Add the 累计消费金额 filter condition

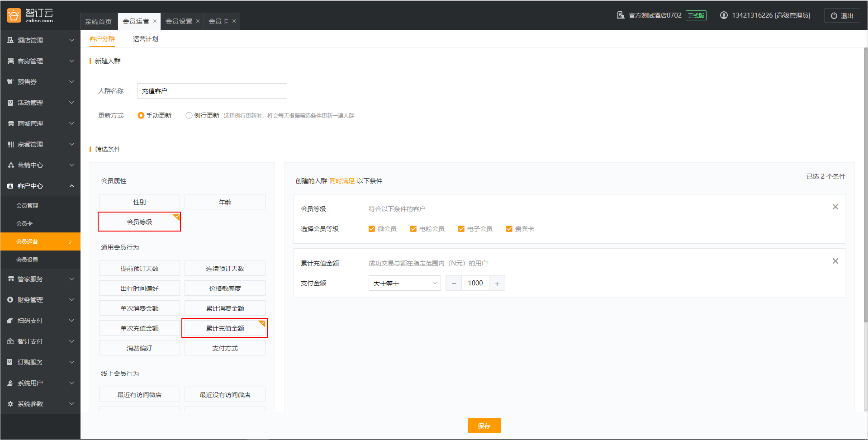pyautogui.click(x=225, y=308)
